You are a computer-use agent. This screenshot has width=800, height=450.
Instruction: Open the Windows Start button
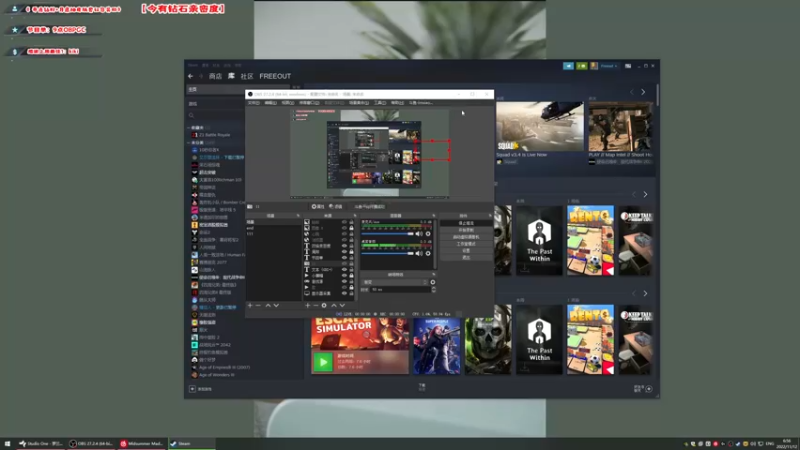point(7,444)
